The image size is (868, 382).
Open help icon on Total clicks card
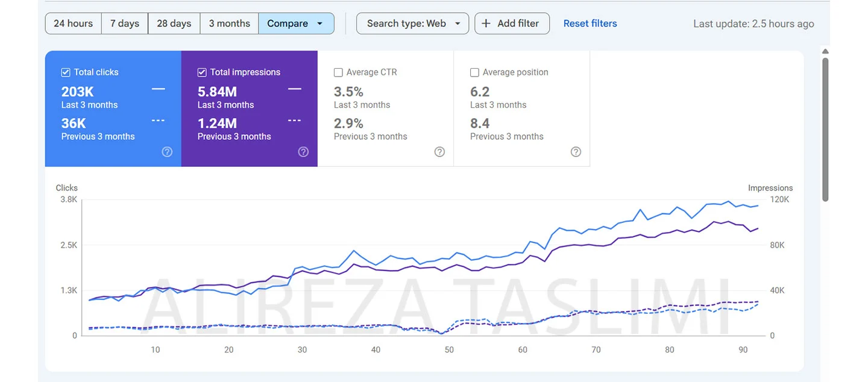[167, 152]
